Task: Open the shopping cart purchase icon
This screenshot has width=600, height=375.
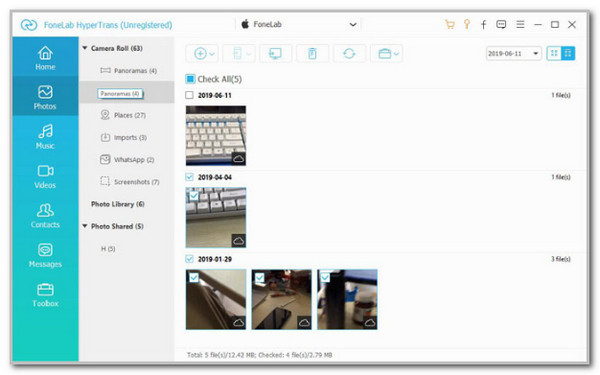Action: 450,24
